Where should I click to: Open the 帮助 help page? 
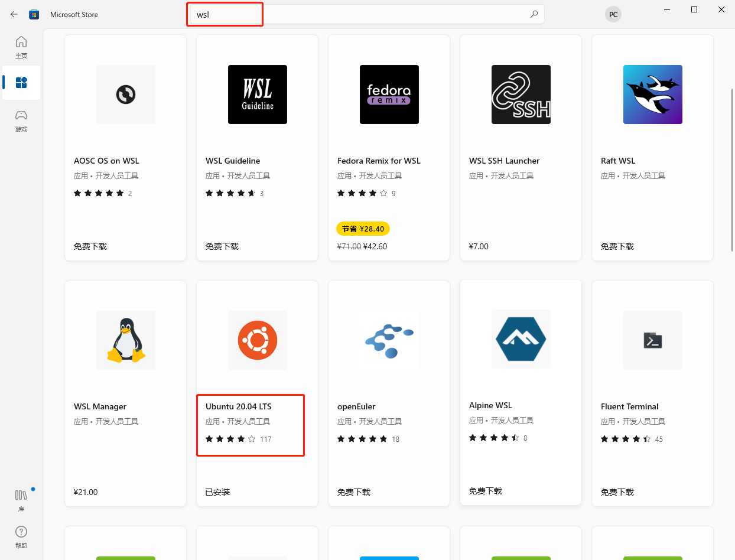[21, 537]
